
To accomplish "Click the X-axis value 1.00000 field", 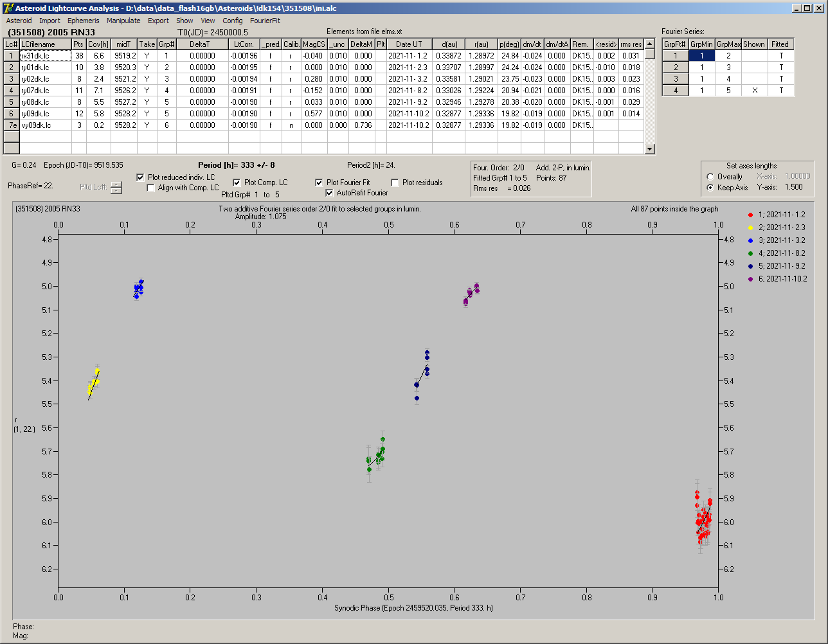I will coord(797,176).
